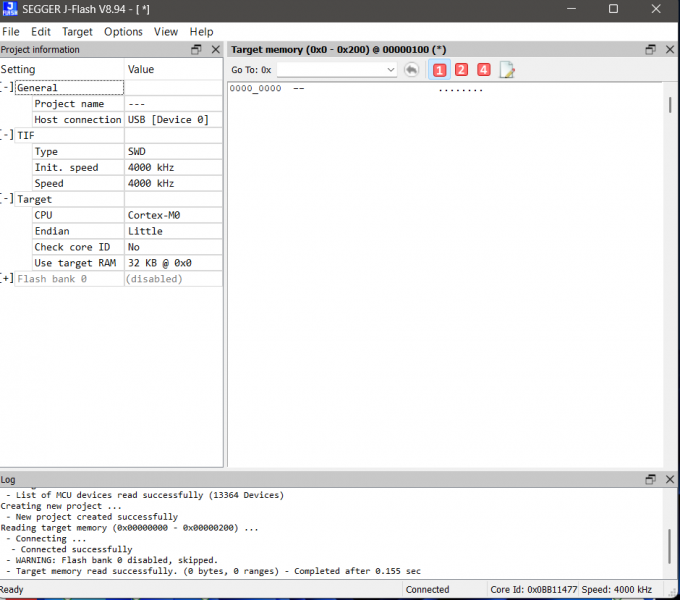Expand the Flash bank 0 group

click(8, 279)
